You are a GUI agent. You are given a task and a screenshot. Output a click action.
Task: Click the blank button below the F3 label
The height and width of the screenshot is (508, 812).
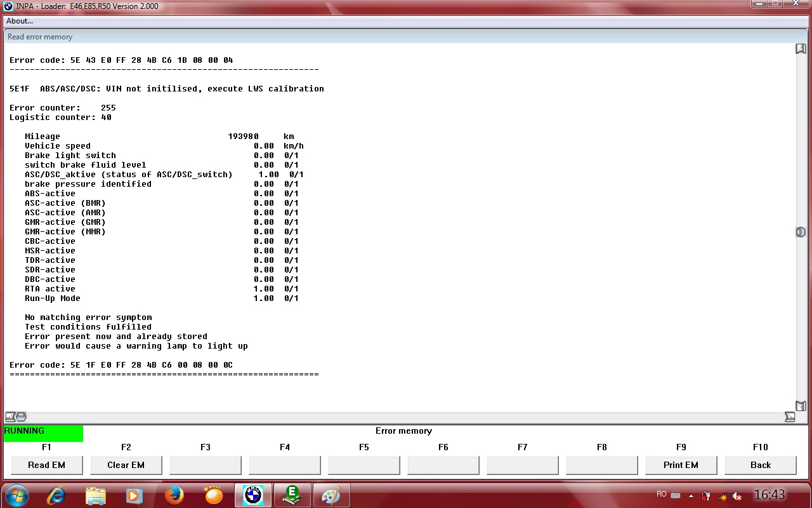206,465
